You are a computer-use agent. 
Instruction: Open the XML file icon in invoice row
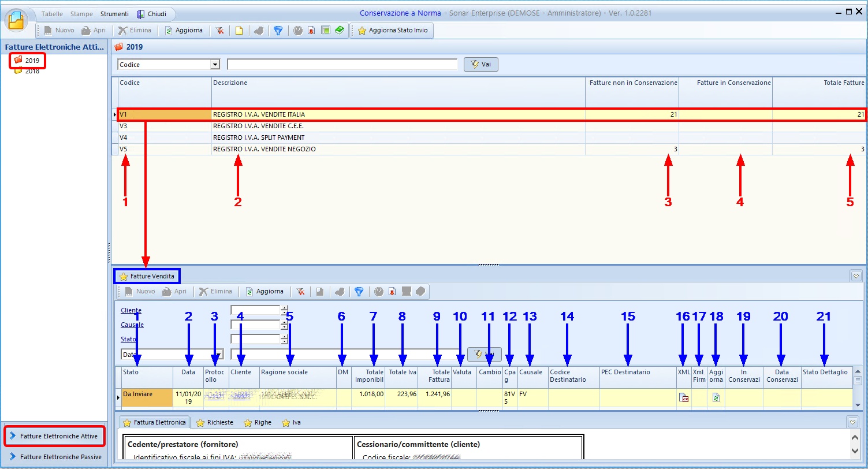(x=684, y=397)
